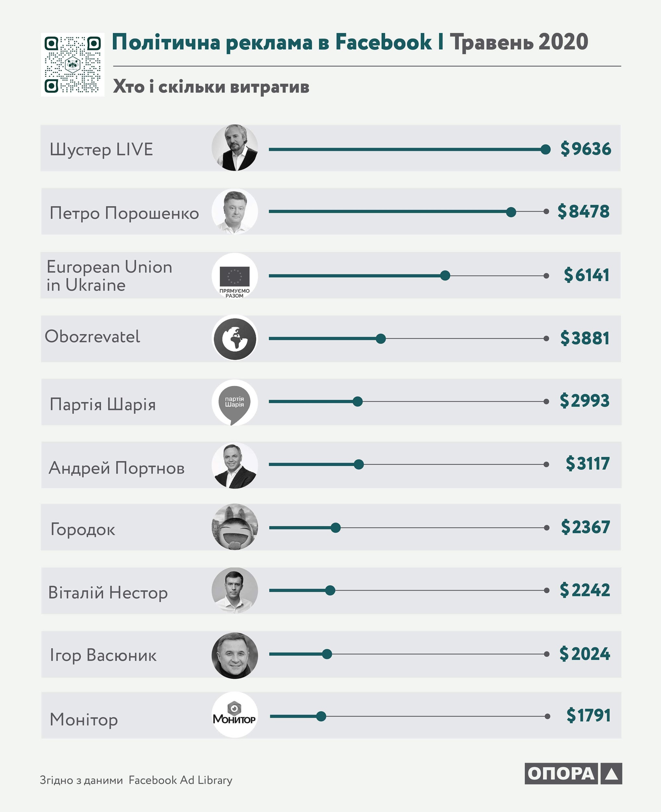Click the Шустер LIVE portrait photo

point(235,147)
